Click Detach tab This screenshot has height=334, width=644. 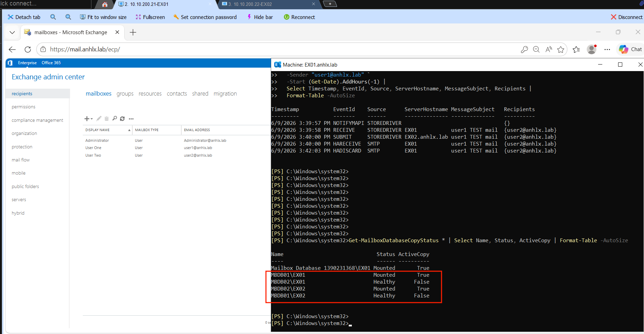point(24,17)
